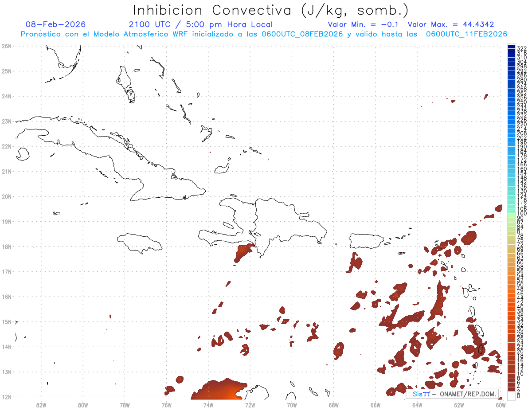Viewport: 532px width, 411px height.
Task: Click the "26N" latitude label
Action: tap(7, 46)
